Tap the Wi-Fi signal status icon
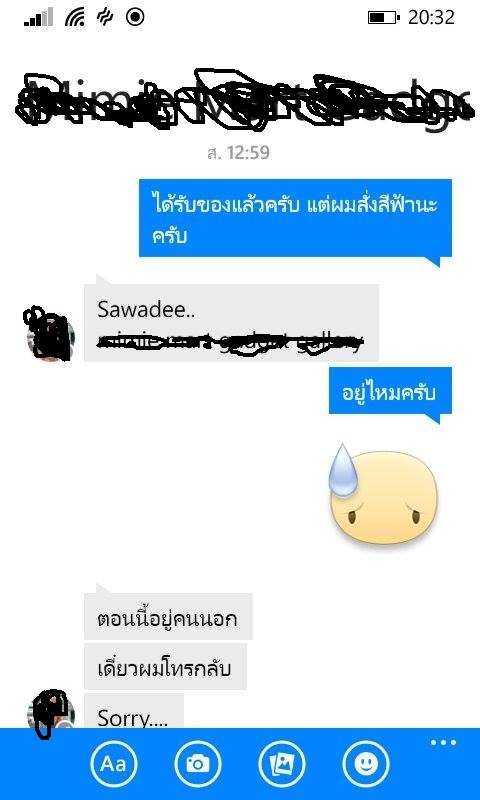The image size is (480, 800). (x=75, y=17)
